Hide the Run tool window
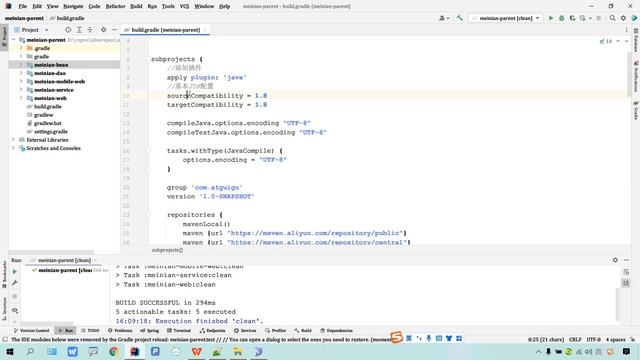 click(x=627, y=260)
